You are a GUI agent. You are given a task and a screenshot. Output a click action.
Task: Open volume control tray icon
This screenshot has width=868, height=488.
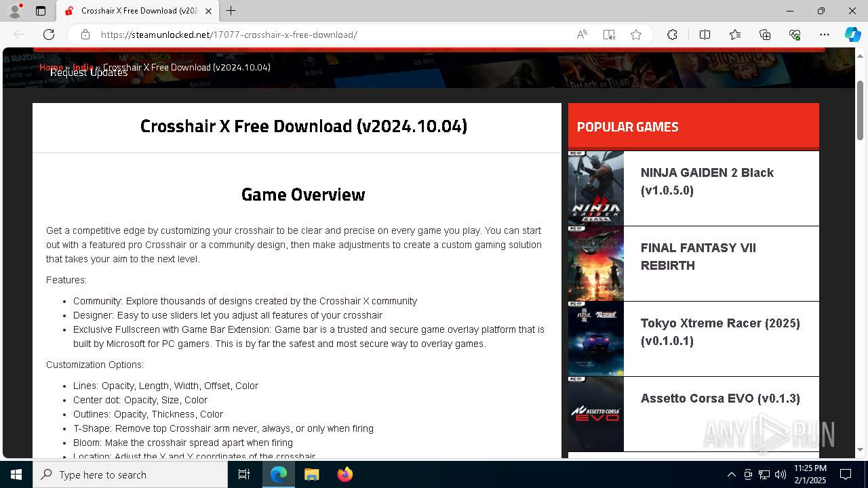click(x=781, y=474)
